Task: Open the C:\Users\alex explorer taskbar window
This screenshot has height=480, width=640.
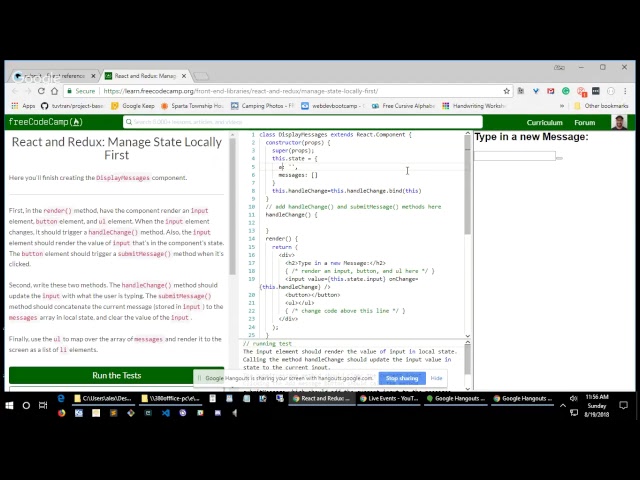Action: 102,398
